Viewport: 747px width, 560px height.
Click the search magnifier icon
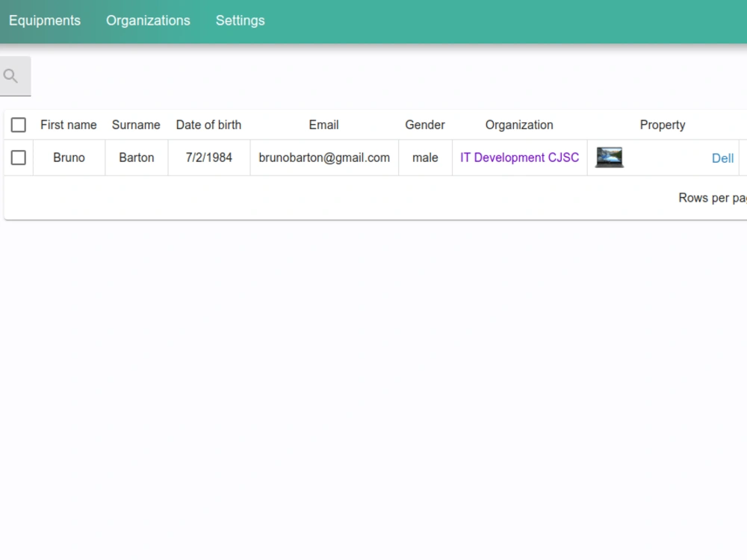10,76
